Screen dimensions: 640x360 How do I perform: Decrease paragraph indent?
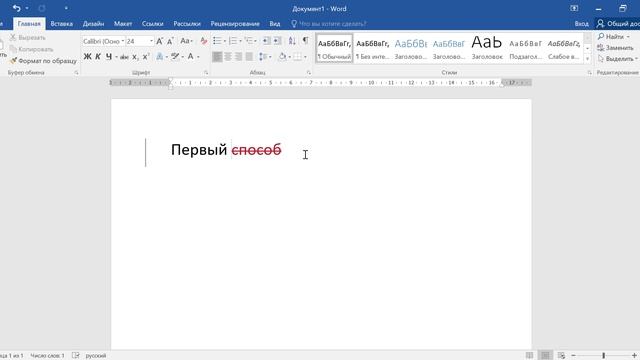pyautogui.click(x=266, y=41)
